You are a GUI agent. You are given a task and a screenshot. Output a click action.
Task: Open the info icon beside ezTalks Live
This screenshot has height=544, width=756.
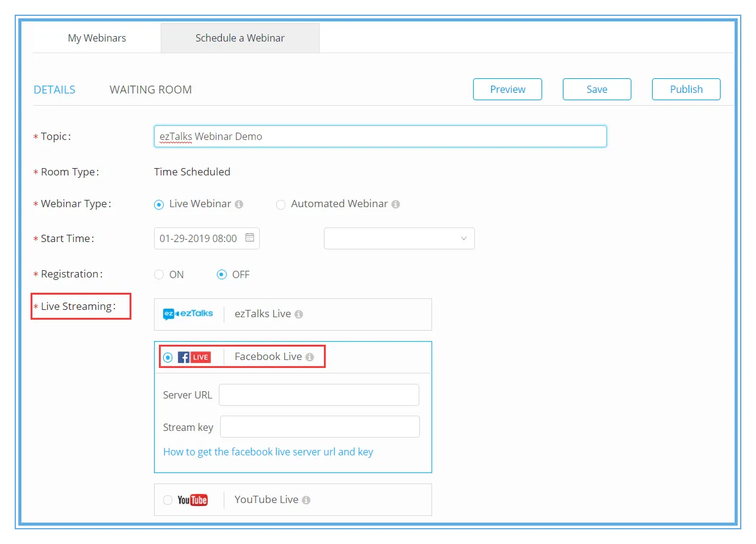(x=298, y=314)
